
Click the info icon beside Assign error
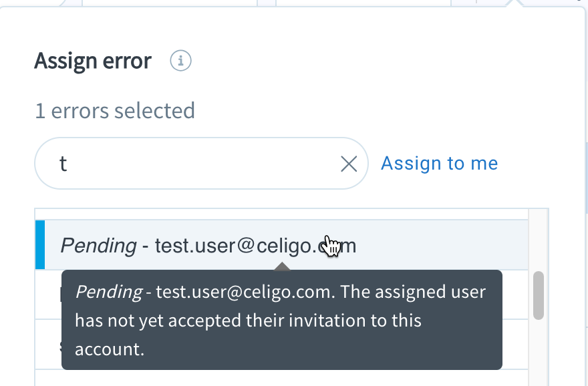coord(180,61)
